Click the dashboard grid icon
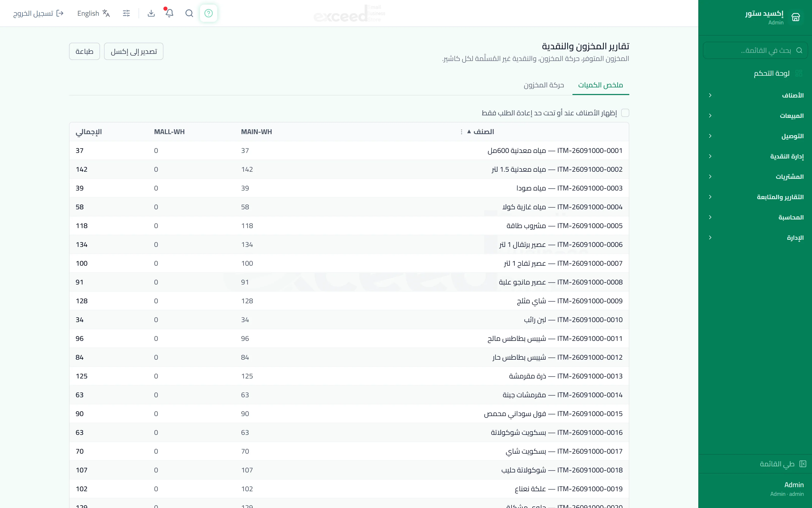 [799, 73]
